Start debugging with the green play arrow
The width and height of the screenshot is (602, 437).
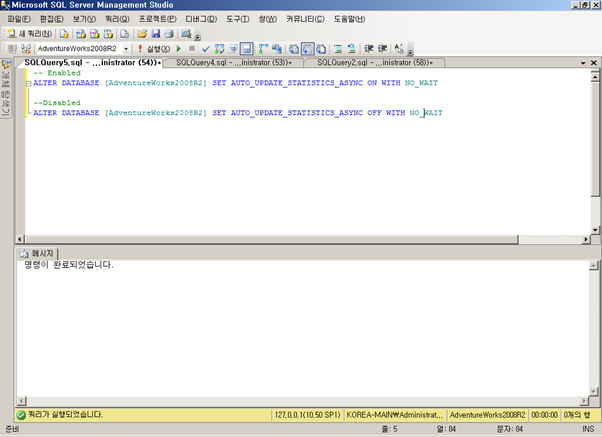click(179, 49)
